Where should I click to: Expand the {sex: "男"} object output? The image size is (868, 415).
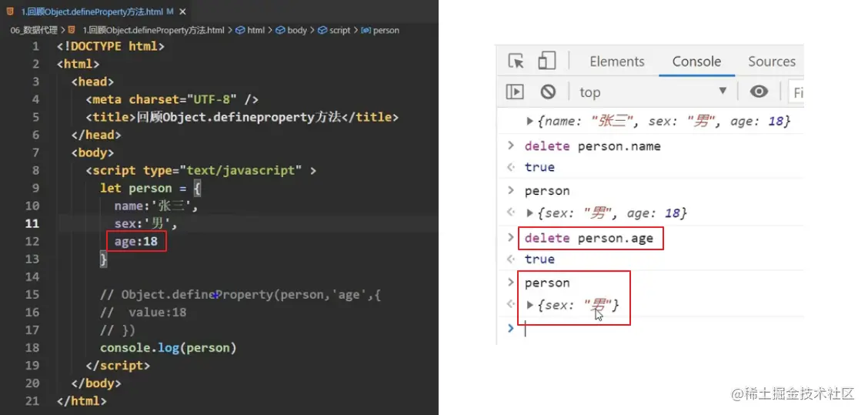click(529, 305)
